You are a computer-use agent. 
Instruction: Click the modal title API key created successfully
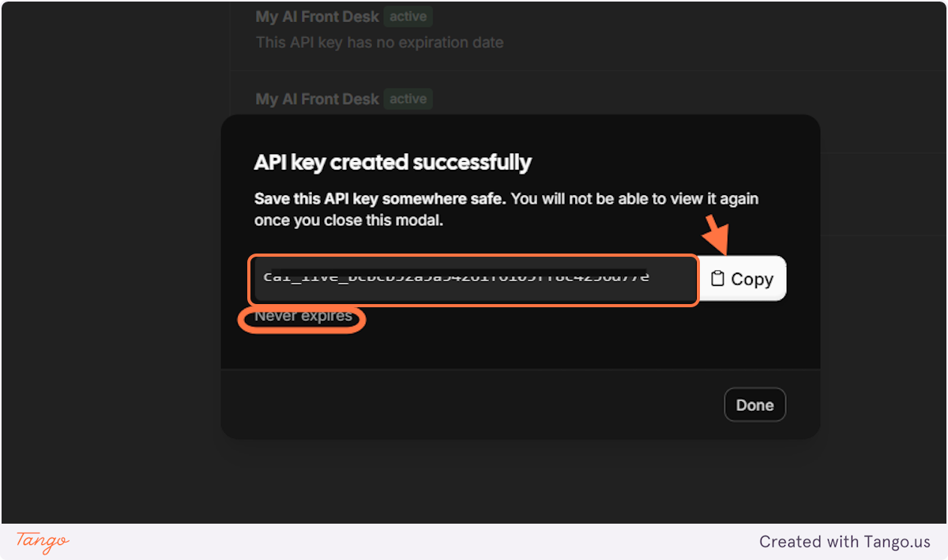(393, 162)
